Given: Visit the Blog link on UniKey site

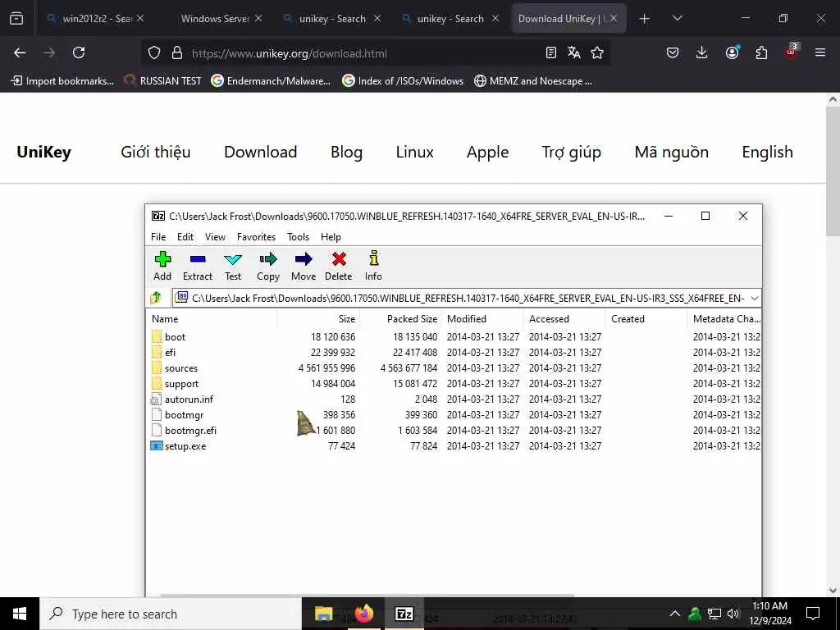Looking at the screenshot, I should (x=346, y=152).
